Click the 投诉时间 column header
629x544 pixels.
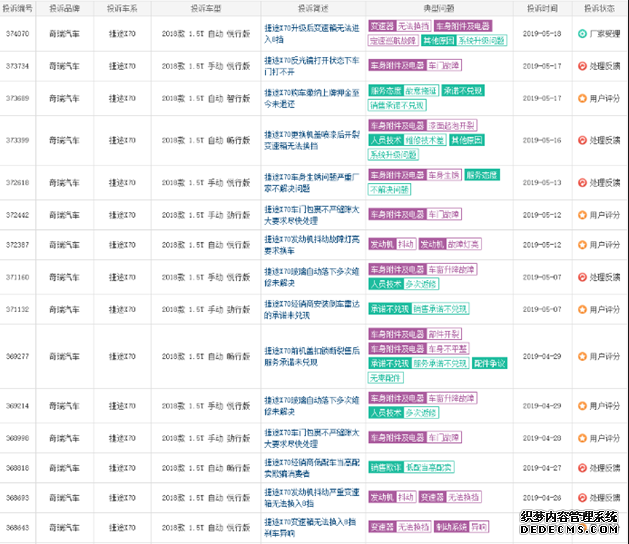click(542, 8)
